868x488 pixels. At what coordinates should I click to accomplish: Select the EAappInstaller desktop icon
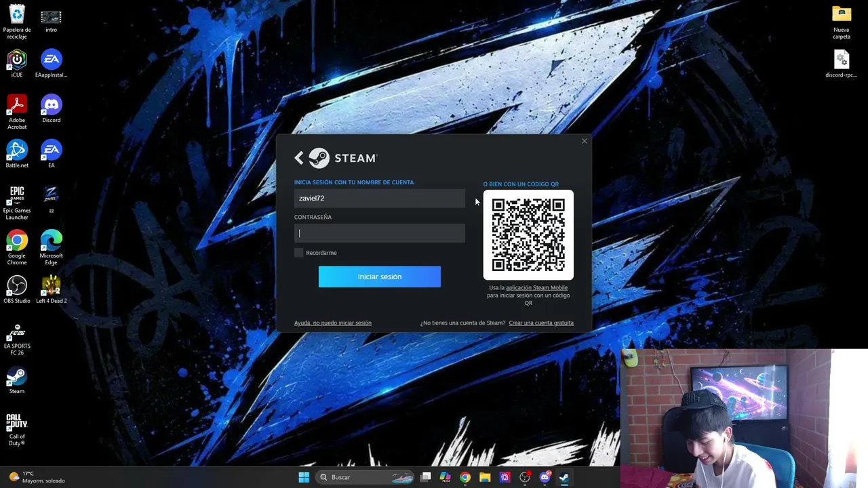(x=51, y=64)
